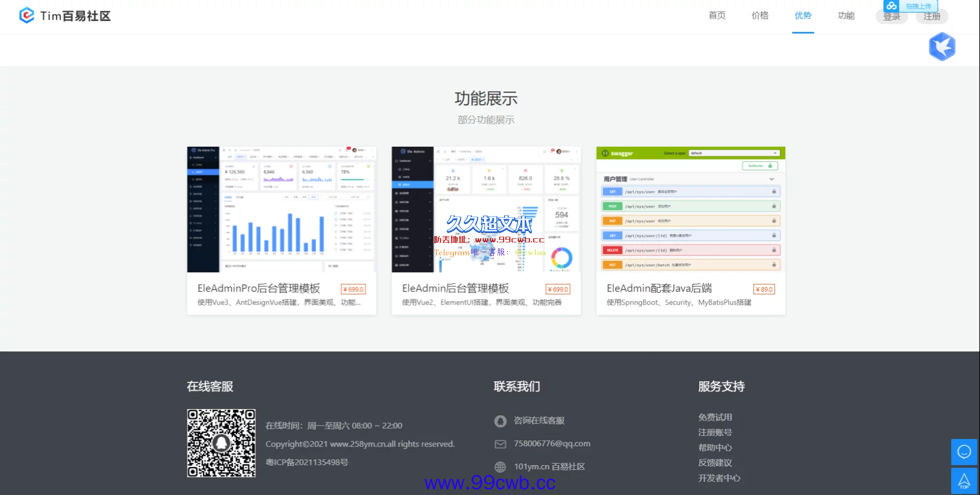Image resolution: width=980 pixels, height=495 pixels.
Task: Click the ¥89.0 price tag
Action: 764,289
